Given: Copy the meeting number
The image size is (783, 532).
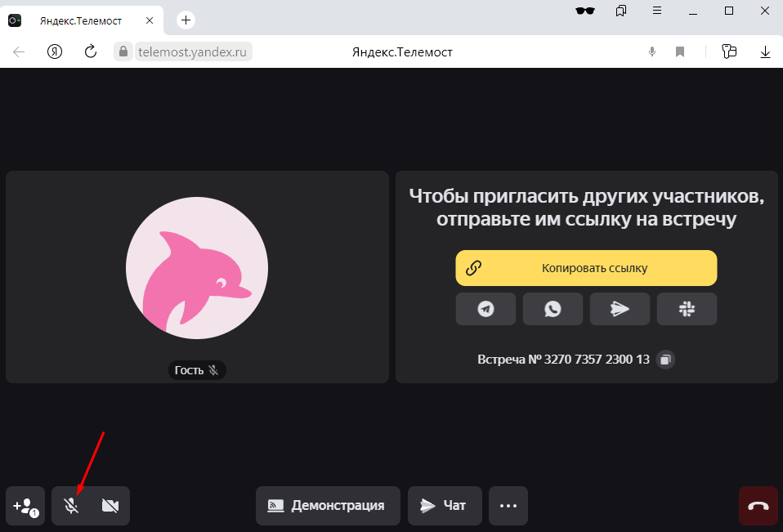Looking at the screenshot, I should [665, 360].
